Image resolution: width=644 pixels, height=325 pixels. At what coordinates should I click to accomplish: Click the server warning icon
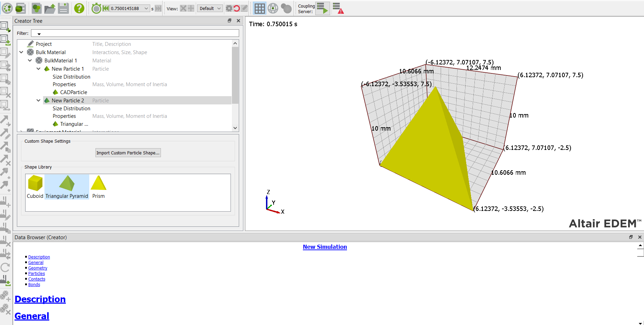click(338, 8)
